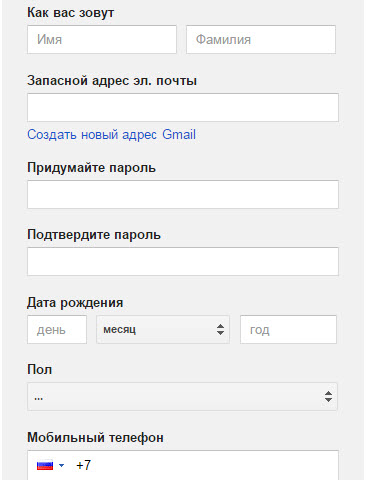
Task: Focus the Фамилия last name field
Action: pos(261,39)
